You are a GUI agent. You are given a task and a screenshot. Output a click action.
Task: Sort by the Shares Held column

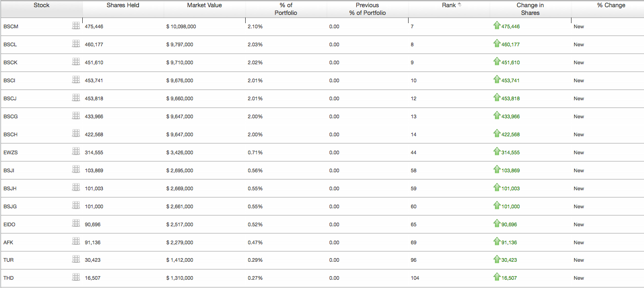pos(123,5)
